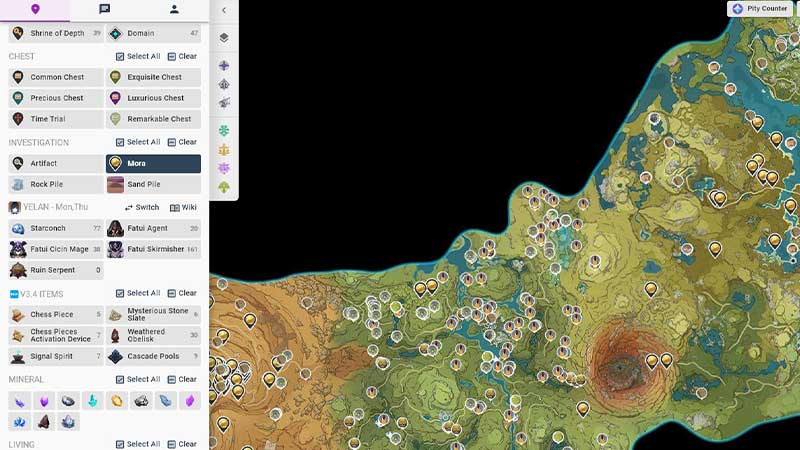Toggle Exquisite Chest markers
Viewport: 800px width, 450px height.
(153, 77)
